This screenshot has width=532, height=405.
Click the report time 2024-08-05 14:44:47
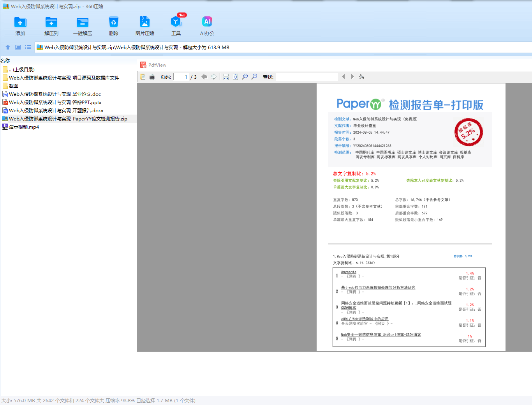click(371, 133)
